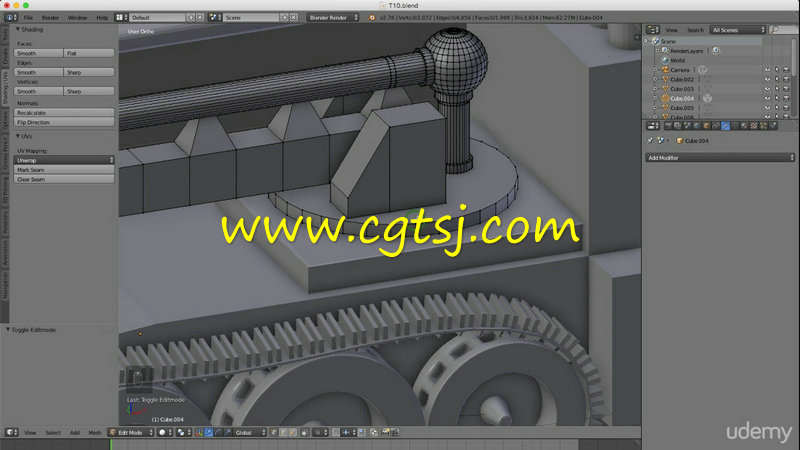This screenshot has width=800, height=450.
Task: Open the Window menu
Action: pos(77,17)
